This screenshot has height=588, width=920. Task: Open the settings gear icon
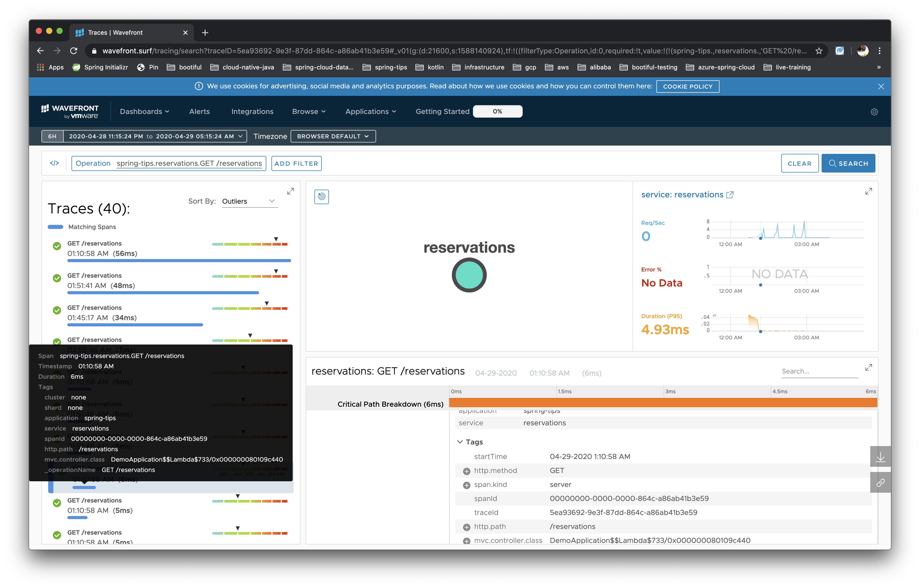pyautogui.click(x=874, y=112)
